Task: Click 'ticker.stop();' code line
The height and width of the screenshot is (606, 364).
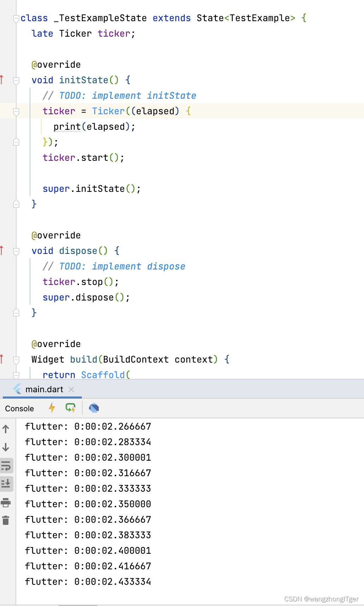Action: [81, 282]
